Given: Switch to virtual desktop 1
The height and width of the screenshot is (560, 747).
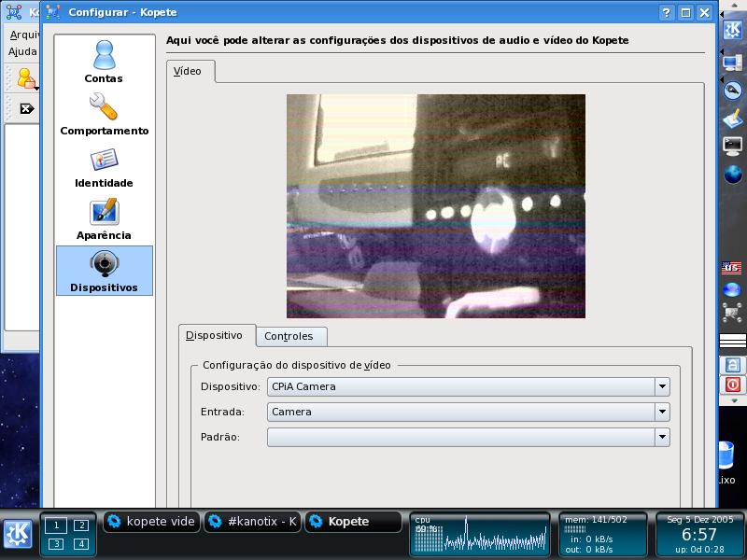Looking at the screenshot, I should 56,525.
